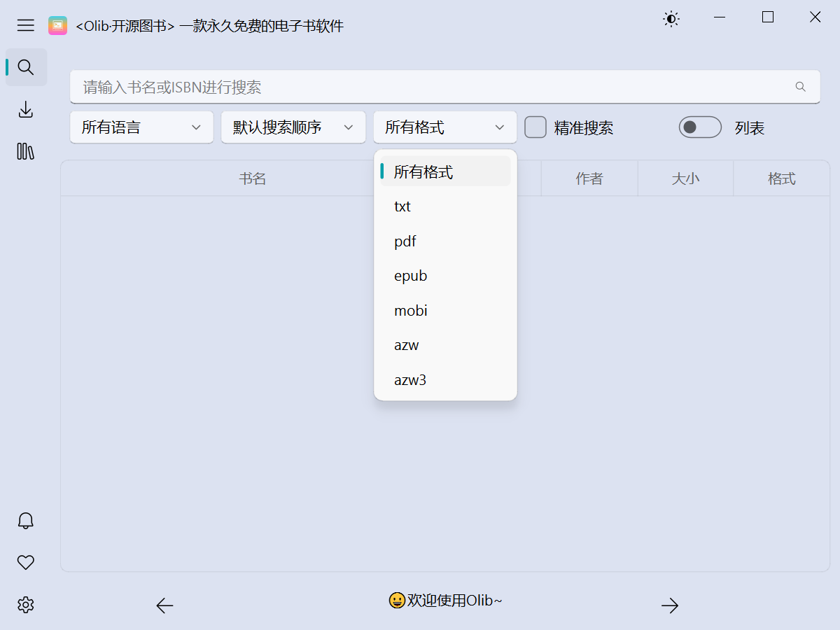The width and height of the screenshot is (840, 630).
Task: Open the 默认搜索顺序 sort dropdown
Action: 293,127
